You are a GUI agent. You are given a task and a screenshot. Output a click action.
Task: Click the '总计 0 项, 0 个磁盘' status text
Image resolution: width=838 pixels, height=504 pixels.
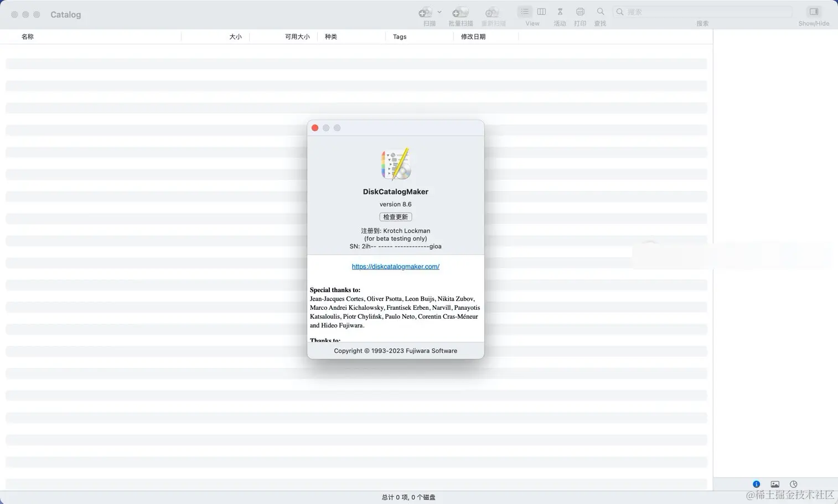408,497
